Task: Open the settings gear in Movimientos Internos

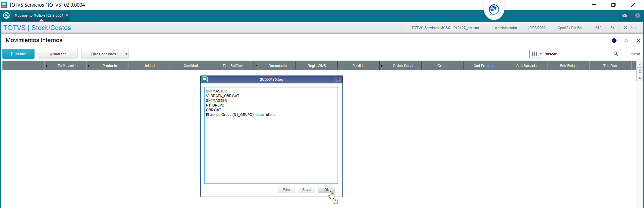Action: click(x=626, y=41)
